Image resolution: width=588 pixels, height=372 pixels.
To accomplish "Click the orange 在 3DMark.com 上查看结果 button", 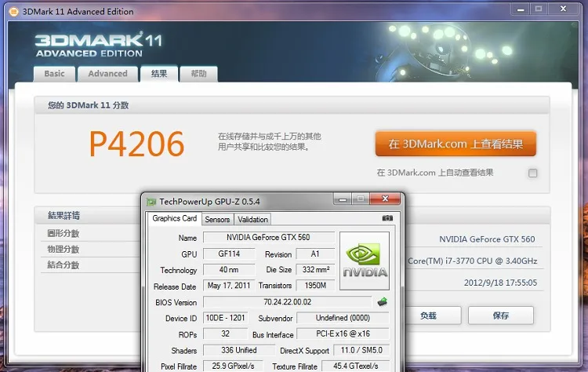I will tap(456, 144).
